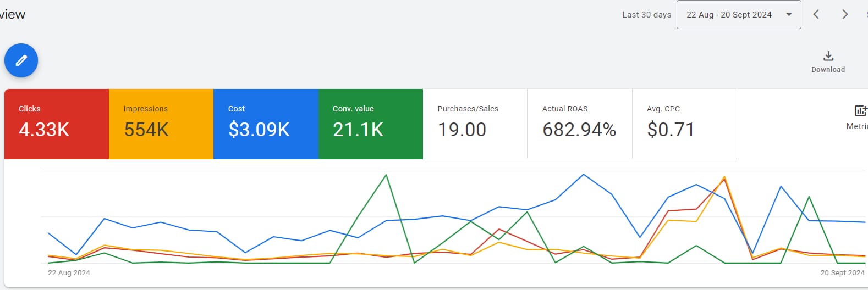Go to the previous date range
Image resolution: width=868 pixels, height=290 pixels.
(x=816, y=15)
